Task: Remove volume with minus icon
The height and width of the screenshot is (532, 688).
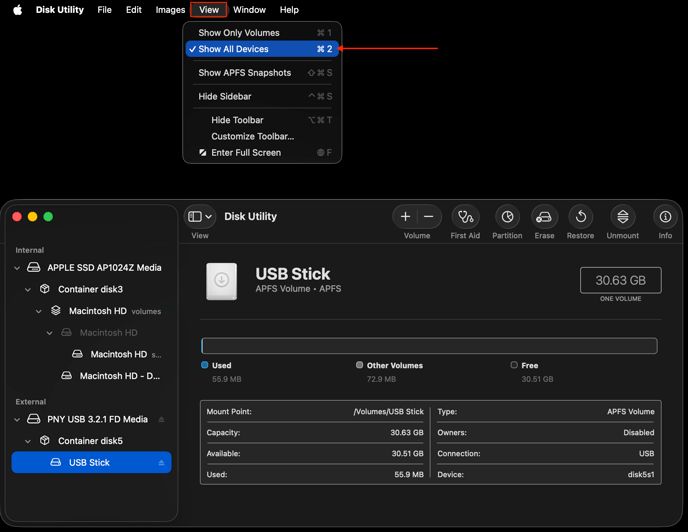Action: point(429,217)
